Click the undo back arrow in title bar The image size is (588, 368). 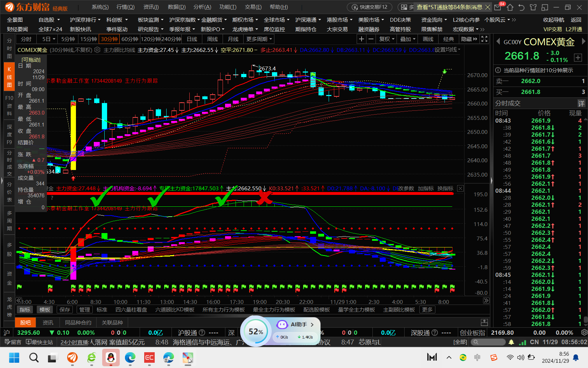pos(521,7)
